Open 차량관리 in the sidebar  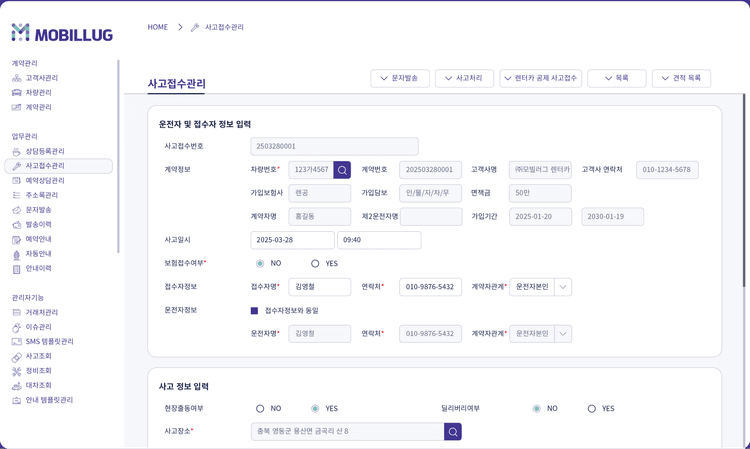click(x=38, y=93)
